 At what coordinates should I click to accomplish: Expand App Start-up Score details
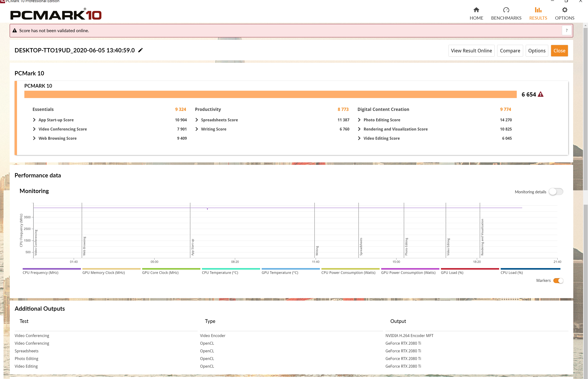[x=34, y=120]
